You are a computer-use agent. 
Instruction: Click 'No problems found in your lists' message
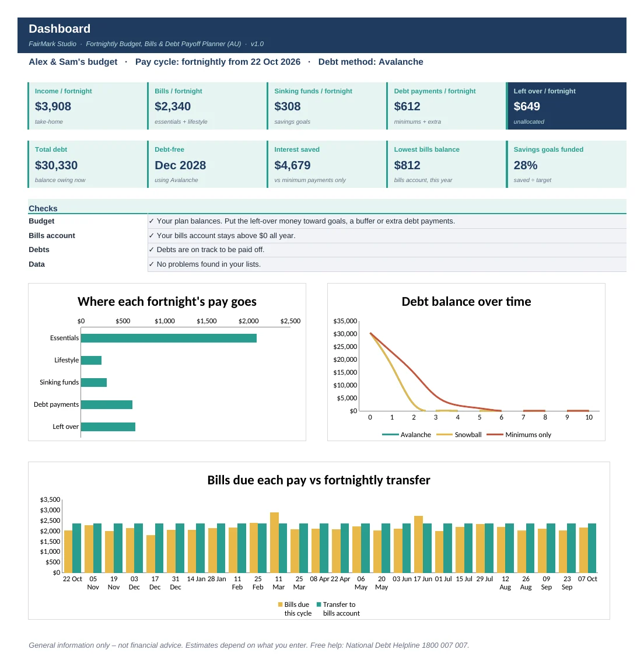click(205, 264)
